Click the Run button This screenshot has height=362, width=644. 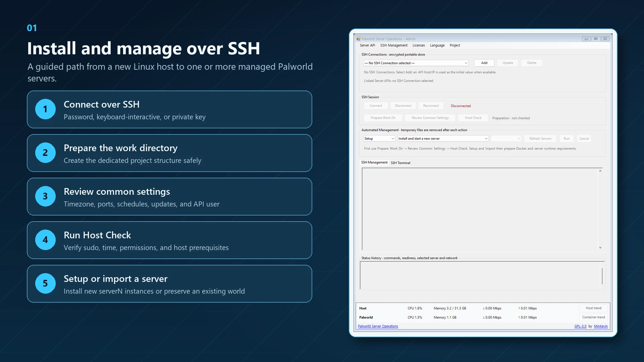567,139
